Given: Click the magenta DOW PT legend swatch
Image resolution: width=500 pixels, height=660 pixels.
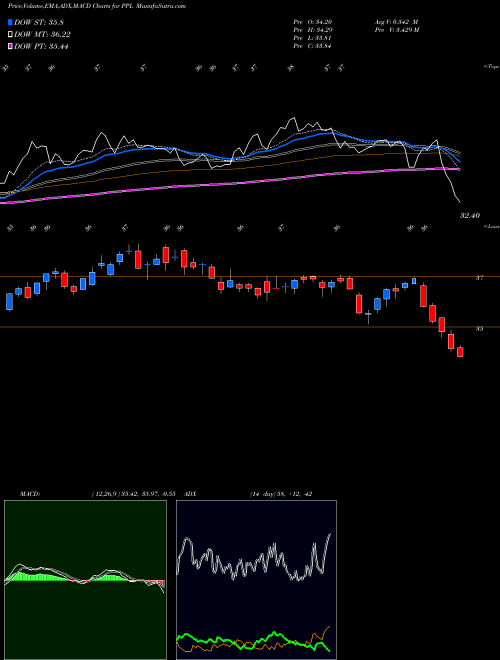Looking at the screenshot, I should pos(10,46).
